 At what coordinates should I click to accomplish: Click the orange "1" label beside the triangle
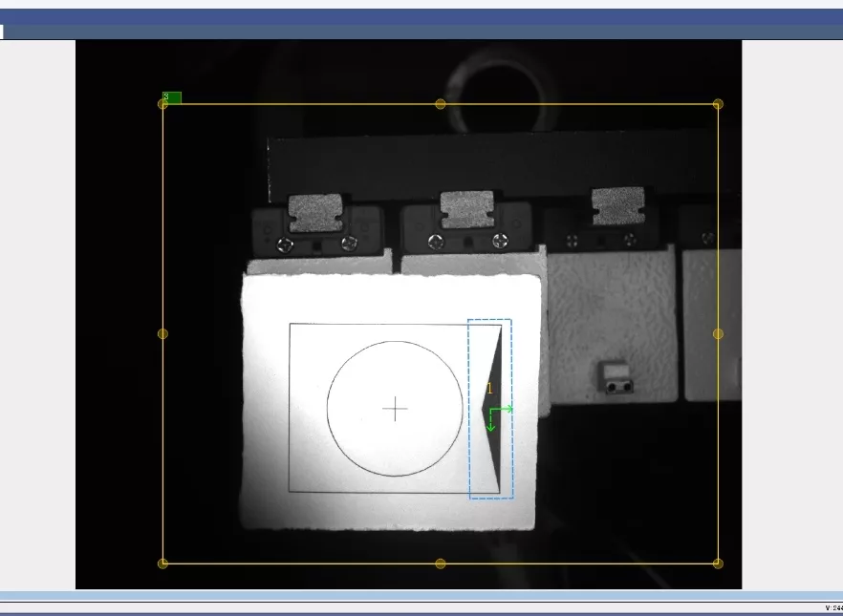coord(489,389)
